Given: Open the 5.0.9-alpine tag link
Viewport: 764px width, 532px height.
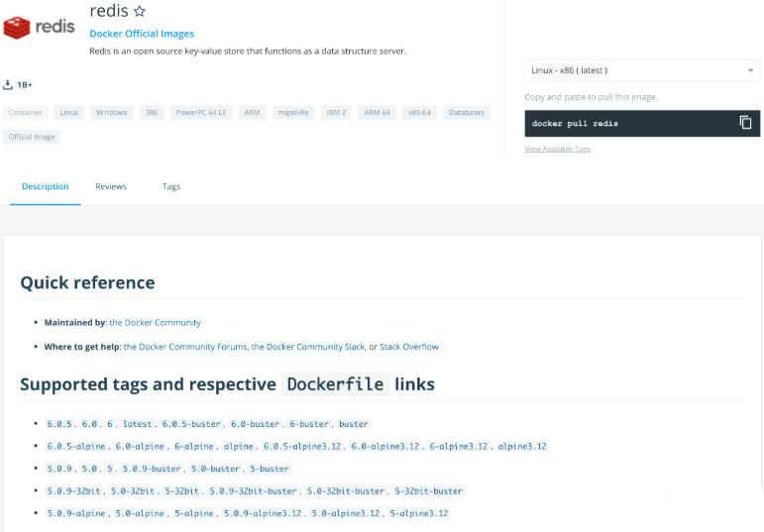Looking at the screenshot, I should coord(76,513).
